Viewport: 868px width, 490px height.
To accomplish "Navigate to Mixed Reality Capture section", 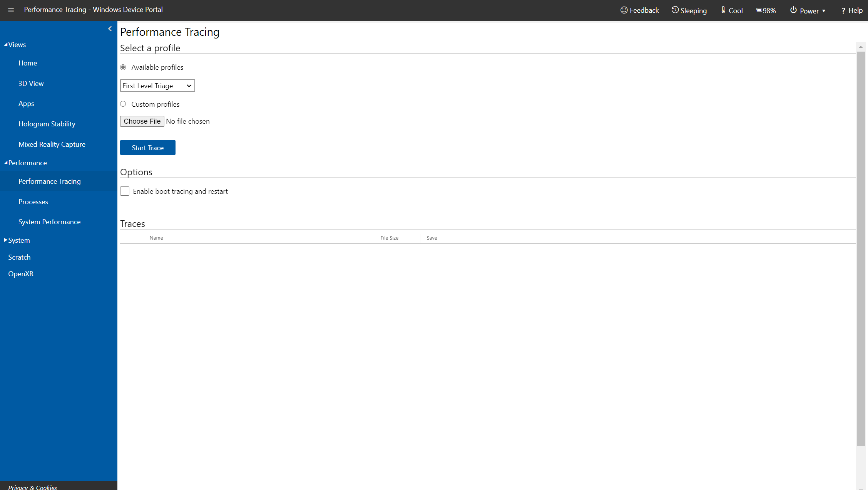I will [x=51, y=144].
